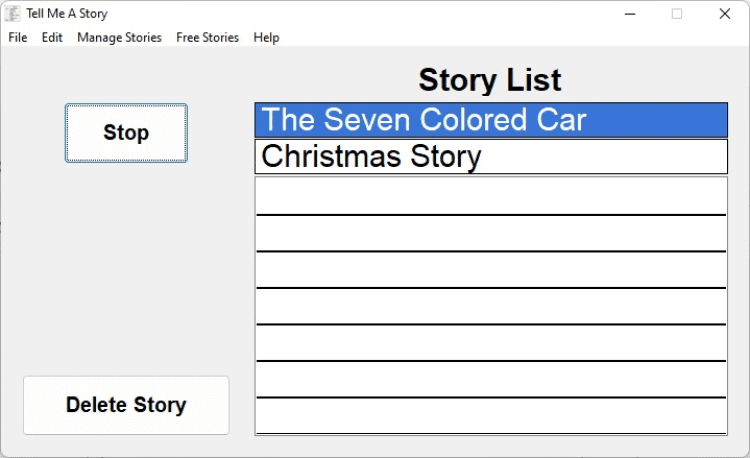Open the Manage Stories menu
This screenshot has width=750, height=458.
pos(119,38)
